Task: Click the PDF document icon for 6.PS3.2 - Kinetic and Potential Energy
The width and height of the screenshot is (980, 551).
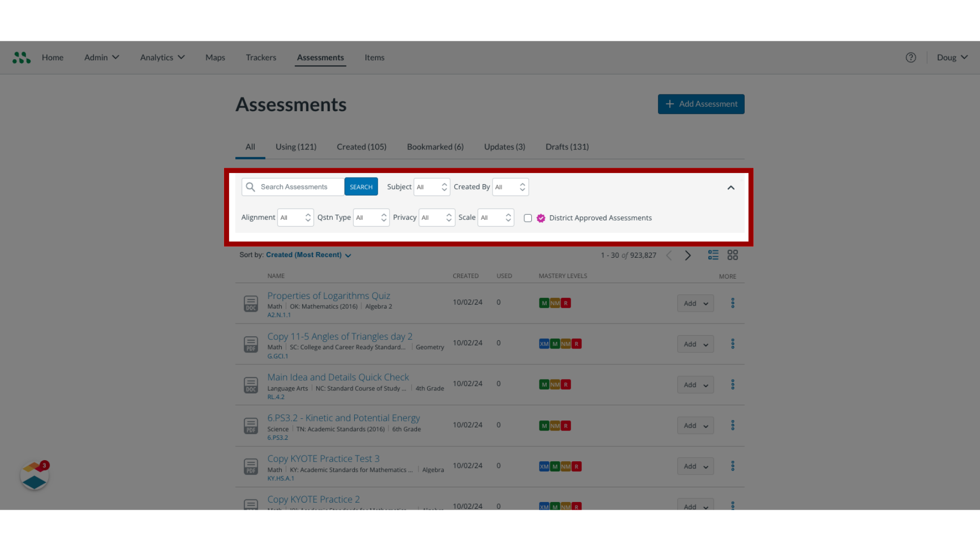Action: pos(251,426)
